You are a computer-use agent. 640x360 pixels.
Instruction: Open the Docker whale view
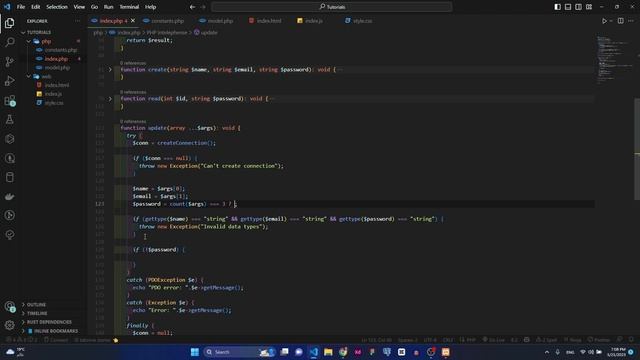click(x=9, y=197)
